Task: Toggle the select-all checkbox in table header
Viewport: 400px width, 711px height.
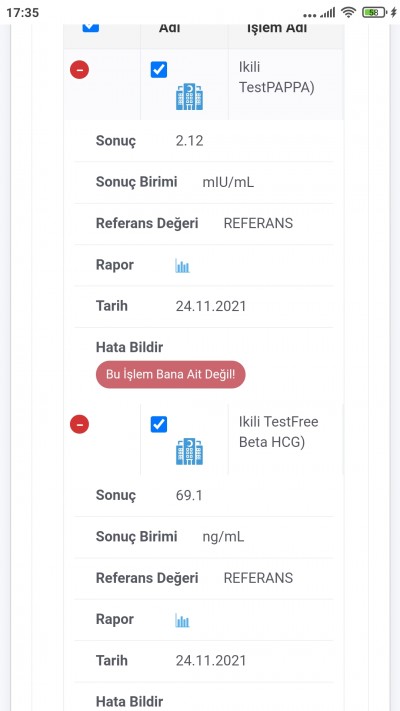Action: 90,27
